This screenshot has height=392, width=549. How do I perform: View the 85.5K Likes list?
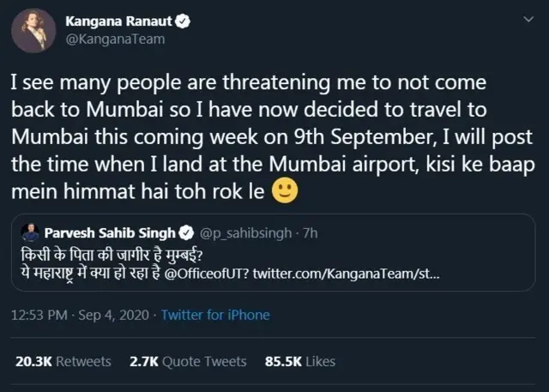[x=299, y=361]
